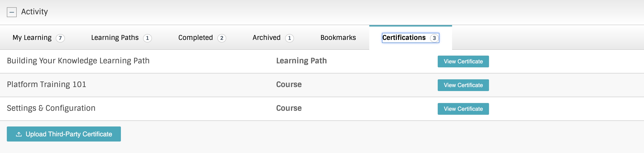The image size is (644, 153).
Task: Click the Platform Training 101 title
Action: [47, 85]
